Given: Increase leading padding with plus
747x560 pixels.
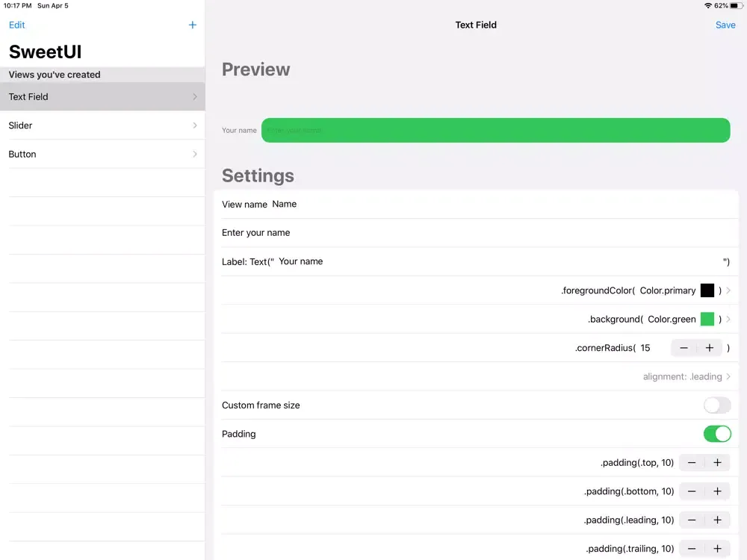Looking at the screenshot, I should click(x=717, y=520).
